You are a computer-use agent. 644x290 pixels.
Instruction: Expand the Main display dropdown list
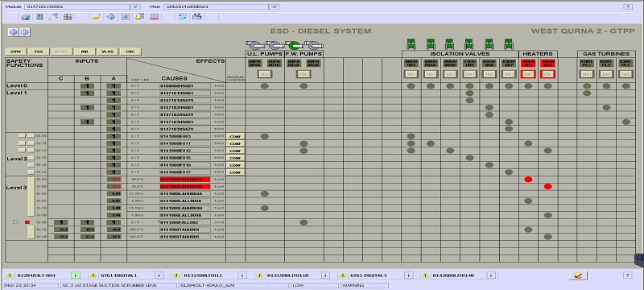coord(274,6)
